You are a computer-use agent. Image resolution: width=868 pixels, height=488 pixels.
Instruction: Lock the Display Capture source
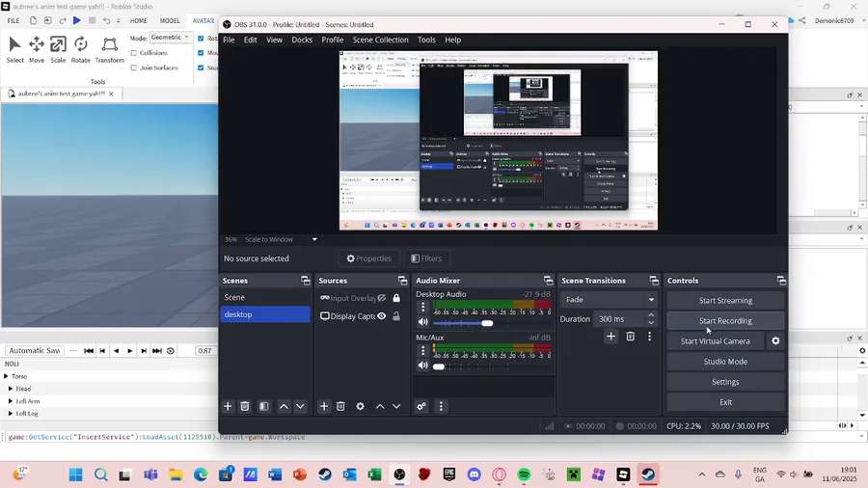396,316
